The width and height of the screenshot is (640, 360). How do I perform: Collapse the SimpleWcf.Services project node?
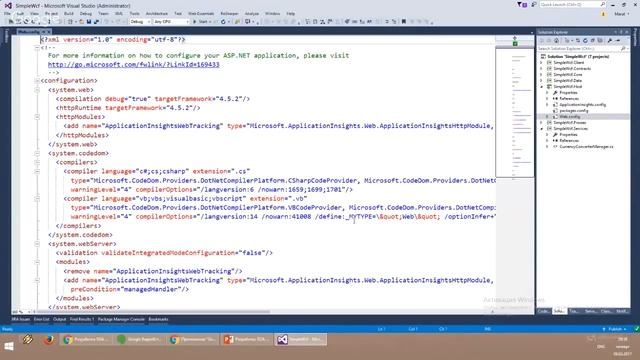click(x=542, y=129)
